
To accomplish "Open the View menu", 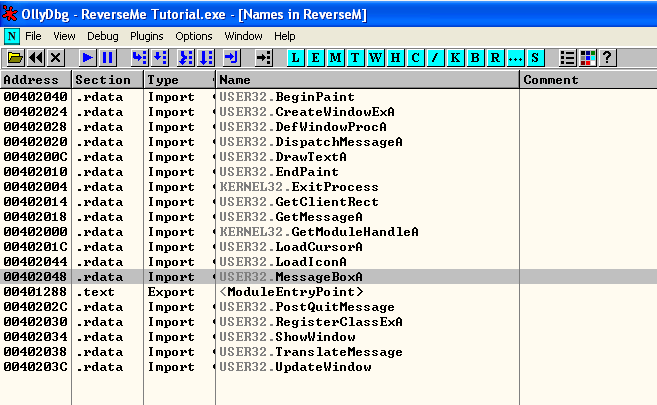I will (x=64, y=36).
